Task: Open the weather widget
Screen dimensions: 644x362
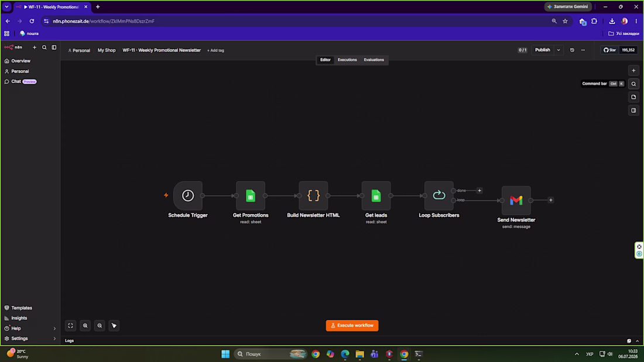Action: pyautogui.click(x=18, y=354)
